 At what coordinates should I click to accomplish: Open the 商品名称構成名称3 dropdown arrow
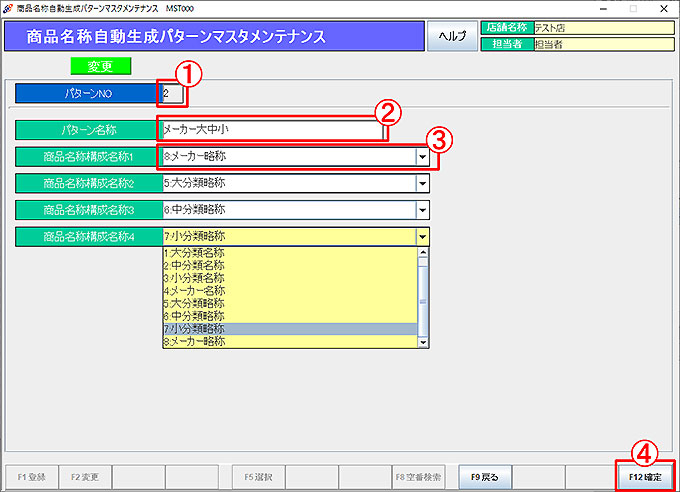tap(422, 210)
